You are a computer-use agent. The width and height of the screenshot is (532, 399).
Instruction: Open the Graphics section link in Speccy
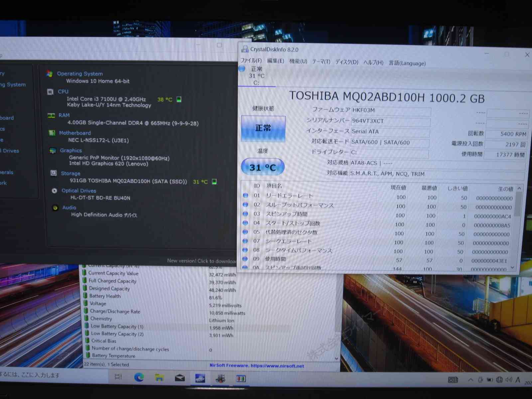71,150
